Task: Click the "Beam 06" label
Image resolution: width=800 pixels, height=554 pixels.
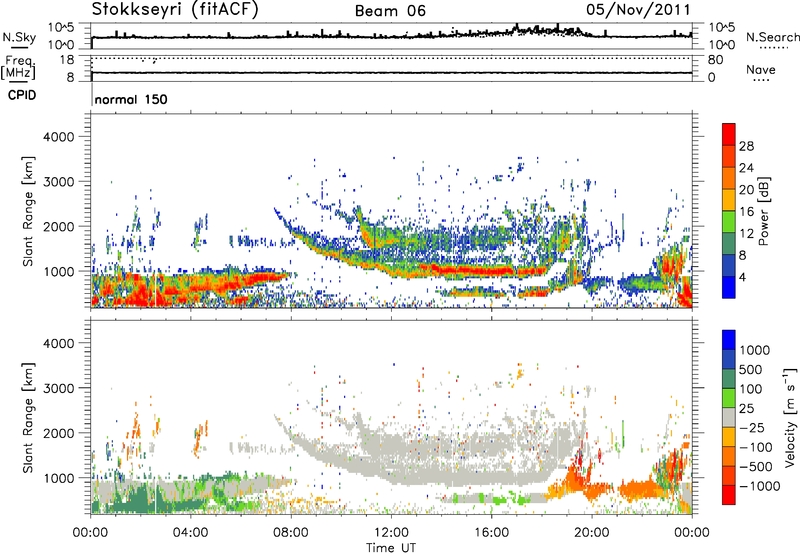Action: coord(390,11)
